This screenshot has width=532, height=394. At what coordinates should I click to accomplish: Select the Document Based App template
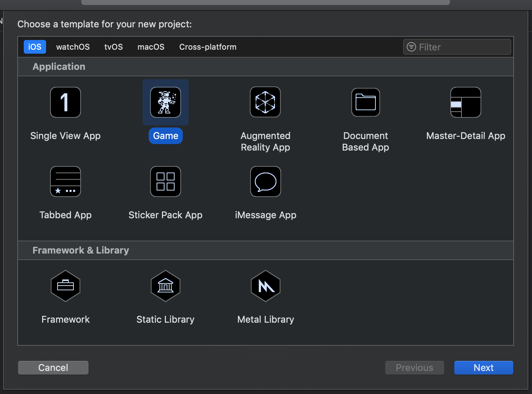coord(365,102)
